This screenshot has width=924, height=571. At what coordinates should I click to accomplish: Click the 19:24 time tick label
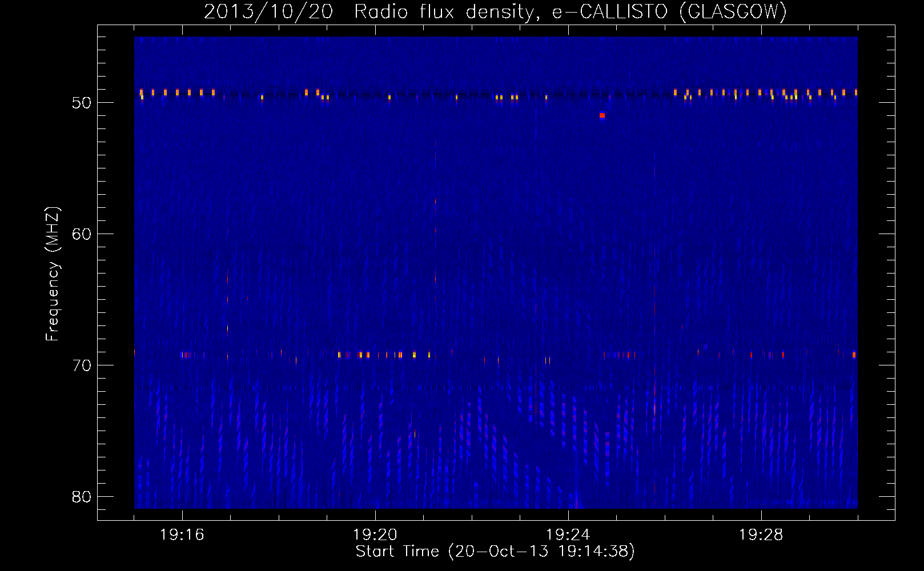point(568,534)
